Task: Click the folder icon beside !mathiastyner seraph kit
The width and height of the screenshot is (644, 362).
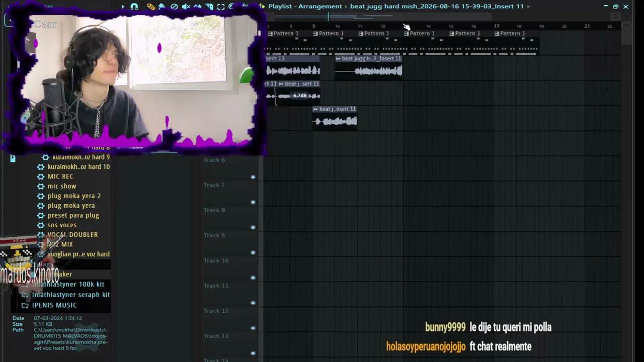Action: (x=25, y=295)
